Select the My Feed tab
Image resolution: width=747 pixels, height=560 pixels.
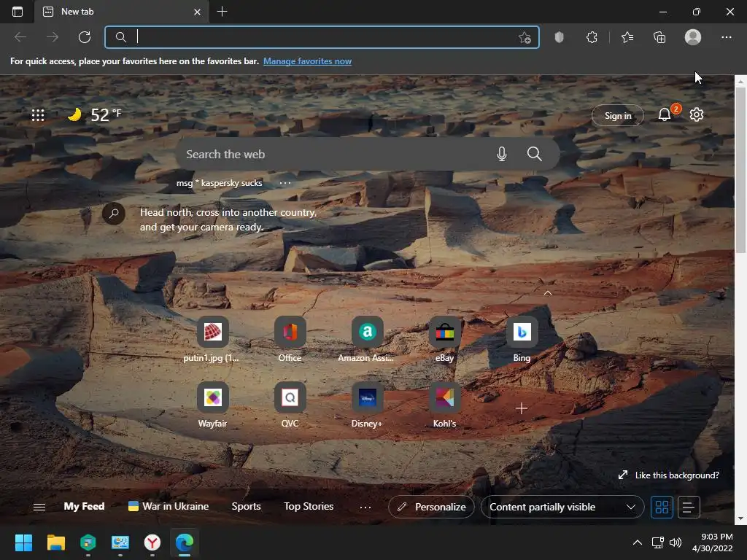85,507
